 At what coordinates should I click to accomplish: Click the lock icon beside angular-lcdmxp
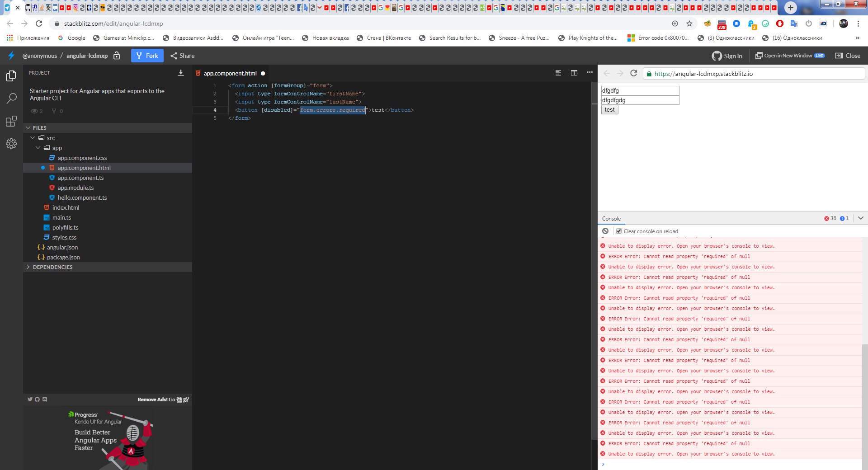[117, 56]
